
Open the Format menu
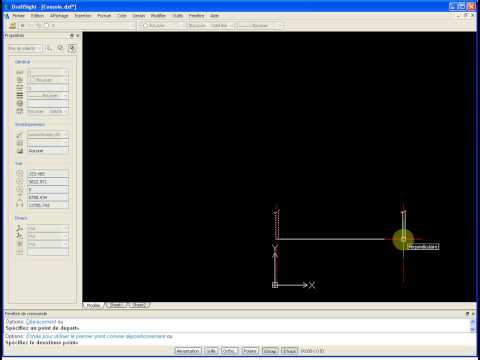104,16
